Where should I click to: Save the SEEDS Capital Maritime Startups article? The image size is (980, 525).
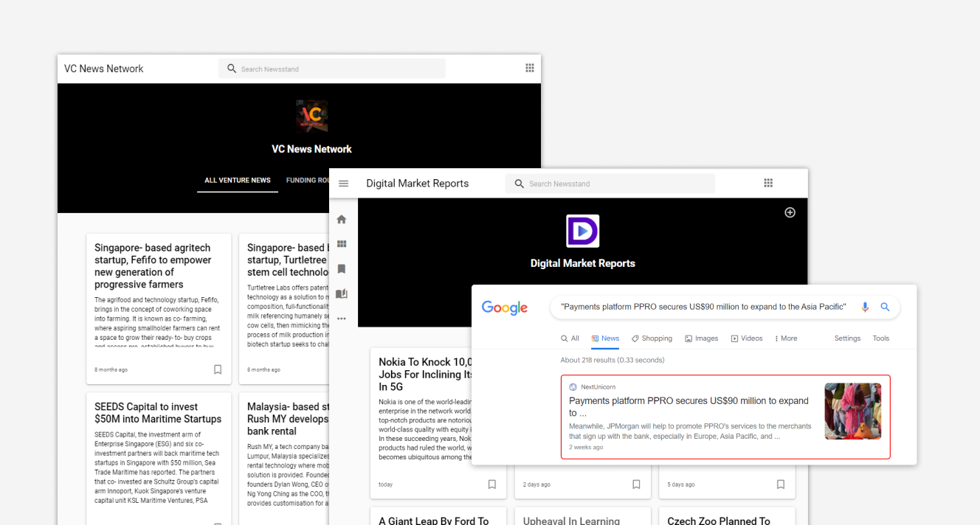pyautogui.click(x=217, y=524)
